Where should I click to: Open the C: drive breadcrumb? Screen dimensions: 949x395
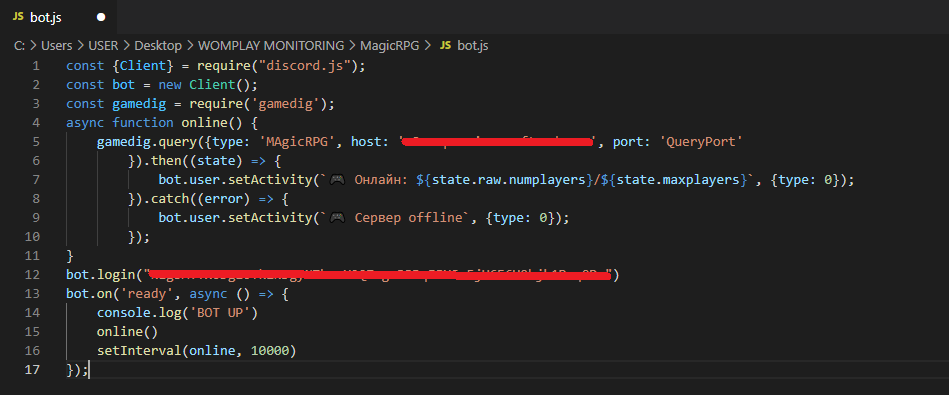coord(19,45)
